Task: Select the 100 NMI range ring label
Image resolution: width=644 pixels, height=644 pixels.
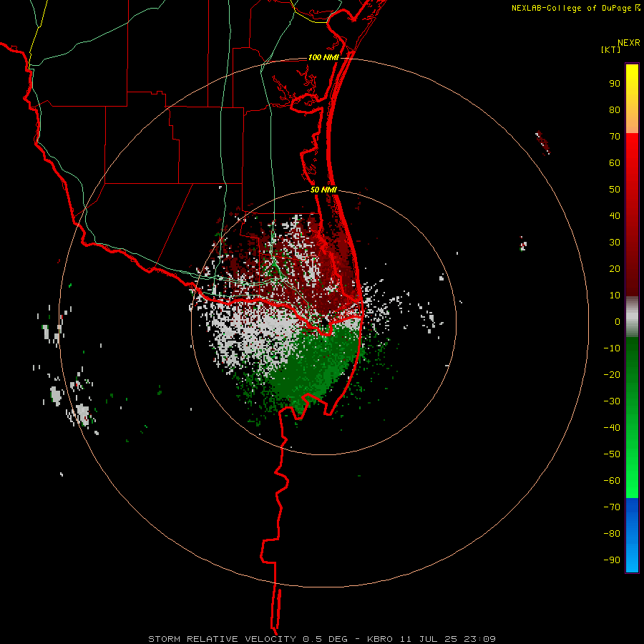Action: [x=323, y=57]
